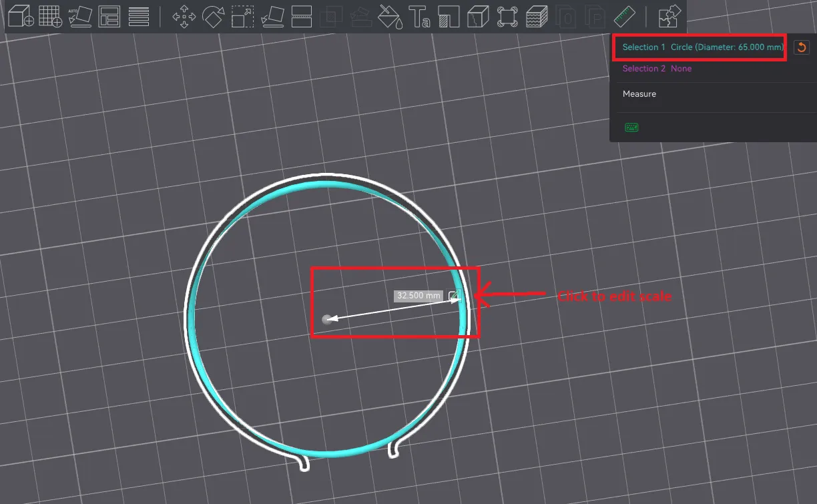Viewport: 817px width, 504px height.
Task: Click the Selection 1 Circle diameter entry
Action: (702, 47)
